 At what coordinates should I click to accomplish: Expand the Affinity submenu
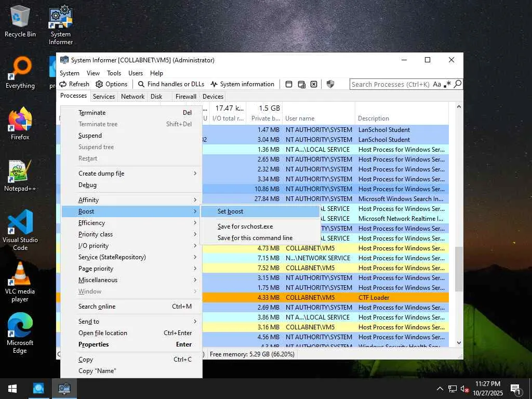(132, 200)
